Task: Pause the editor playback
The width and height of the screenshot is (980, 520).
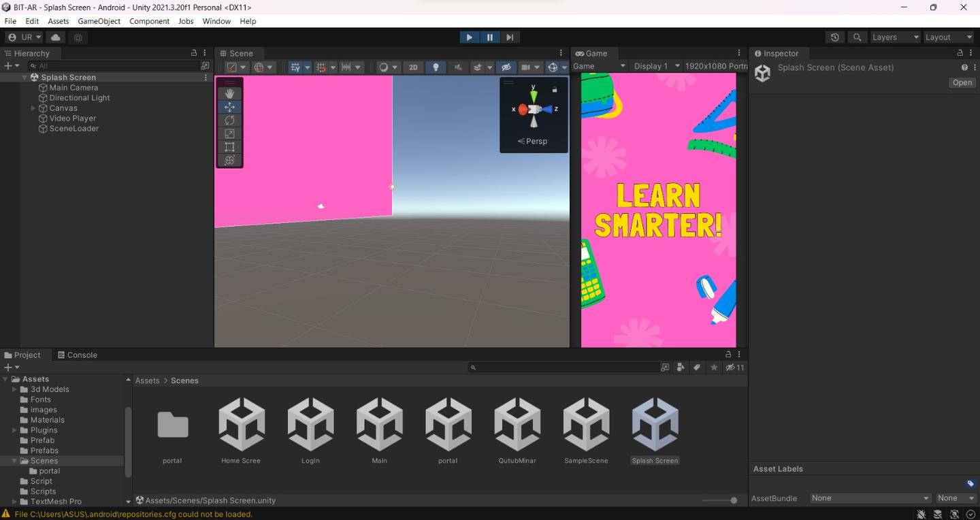Action: 489,37
